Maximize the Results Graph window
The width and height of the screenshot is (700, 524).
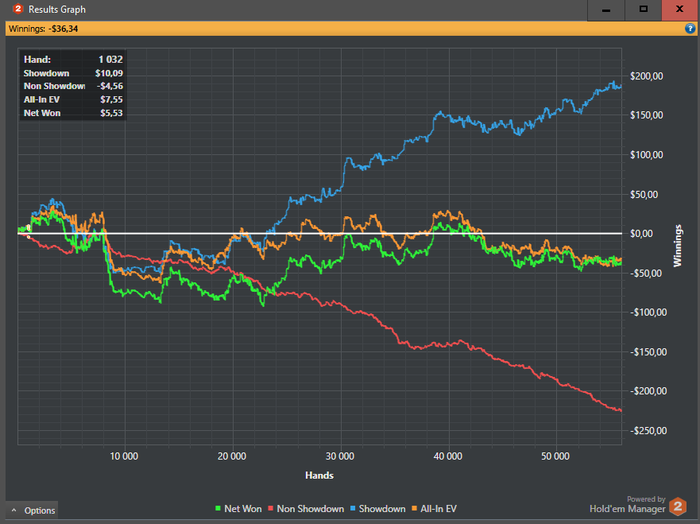coord(643,10)
